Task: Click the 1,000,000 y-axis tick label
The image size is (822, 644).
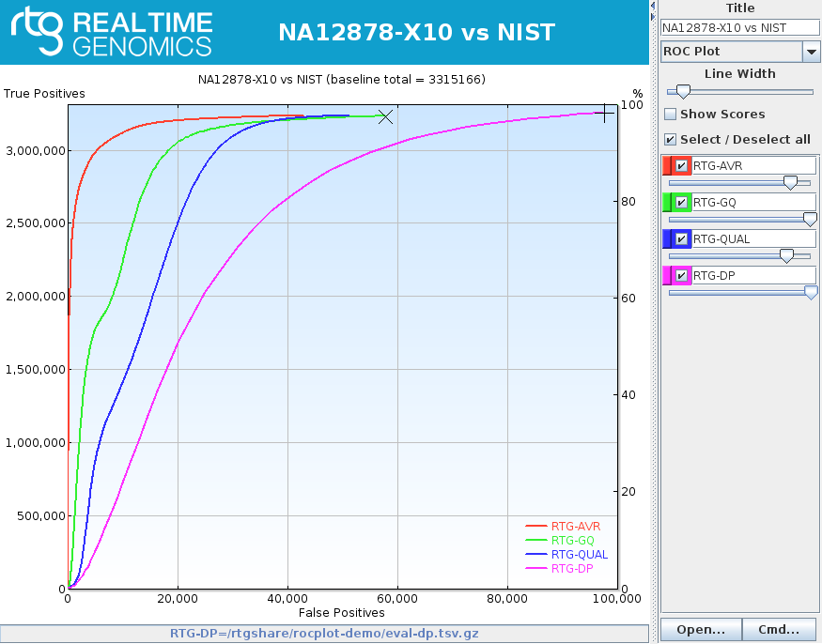Action: [x=36, y=443]
